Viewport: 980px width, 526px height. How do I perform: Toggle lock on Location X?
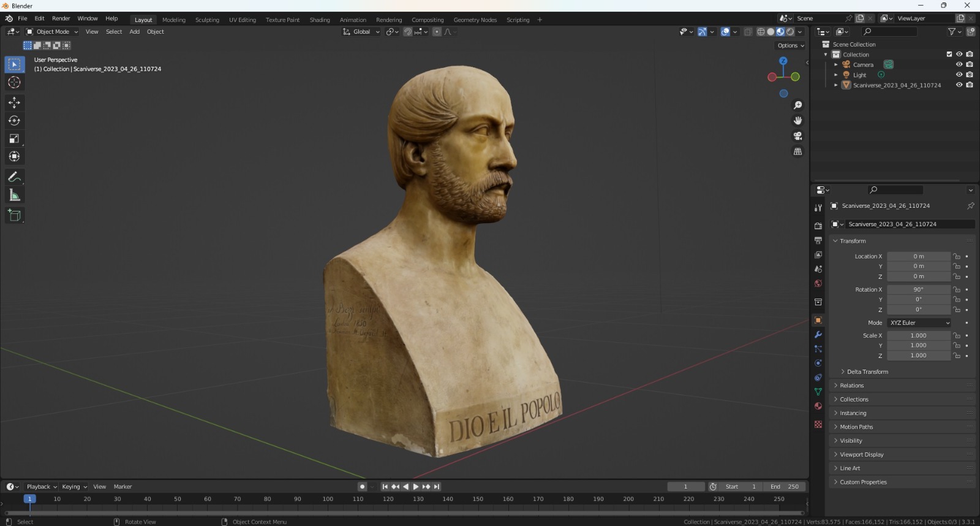pyautogui.click(x=957, y=256)
